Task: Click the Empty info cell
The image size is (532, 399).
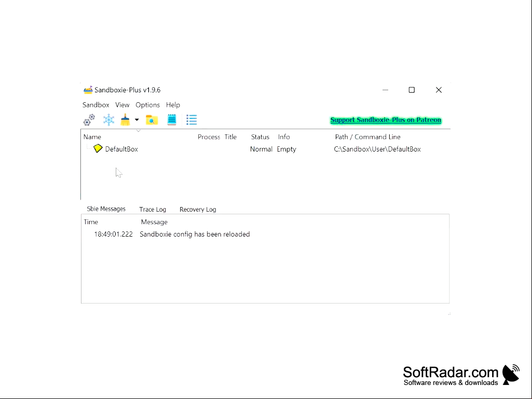Action: [287, 149]
